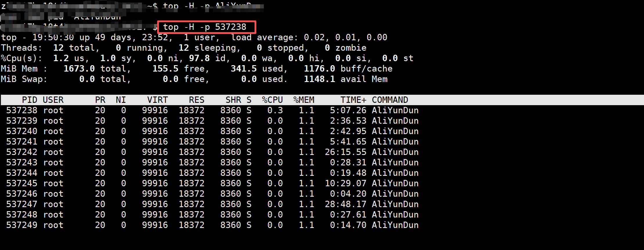Click thread PID 537241

[22, 142]
